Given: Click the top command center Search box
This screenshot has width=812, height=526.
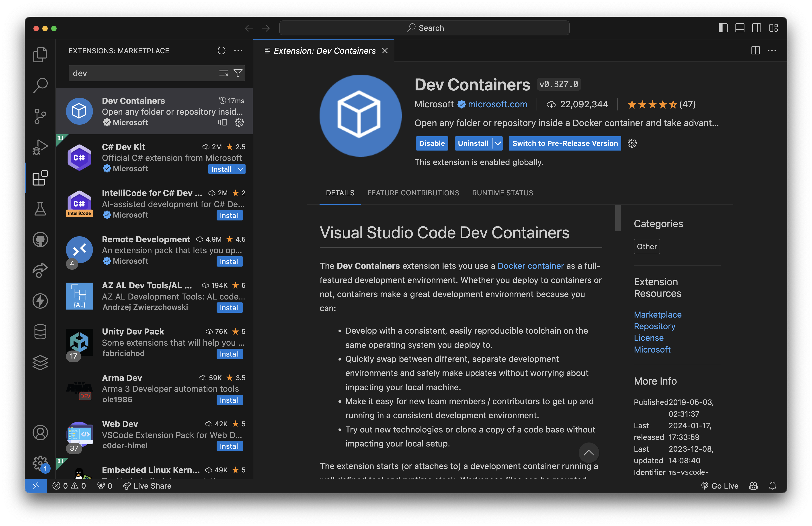Looking at the screenshot, I should click(x=424, y=28).
